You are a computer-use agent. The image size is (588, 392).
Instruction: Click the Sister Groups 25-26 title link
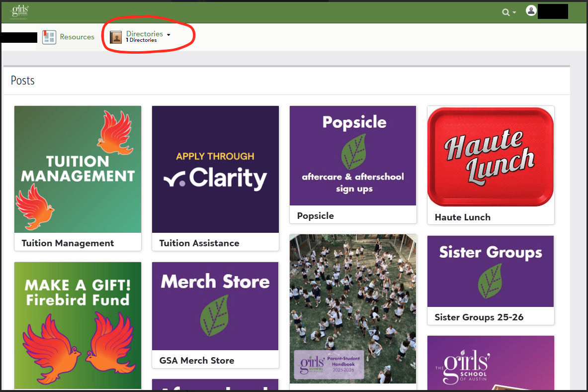[x=479, y=317]
